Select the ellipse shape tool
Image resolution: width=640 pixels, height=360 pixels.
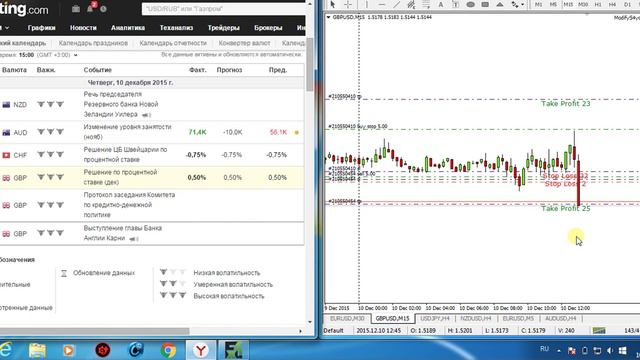[470, 4]
